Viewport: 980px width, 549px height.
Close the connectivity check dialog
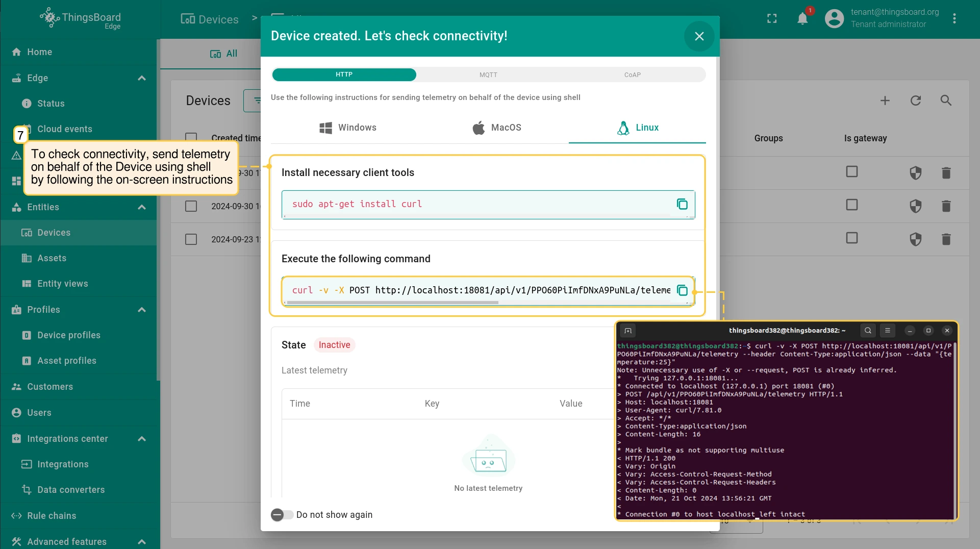point(699,36)
